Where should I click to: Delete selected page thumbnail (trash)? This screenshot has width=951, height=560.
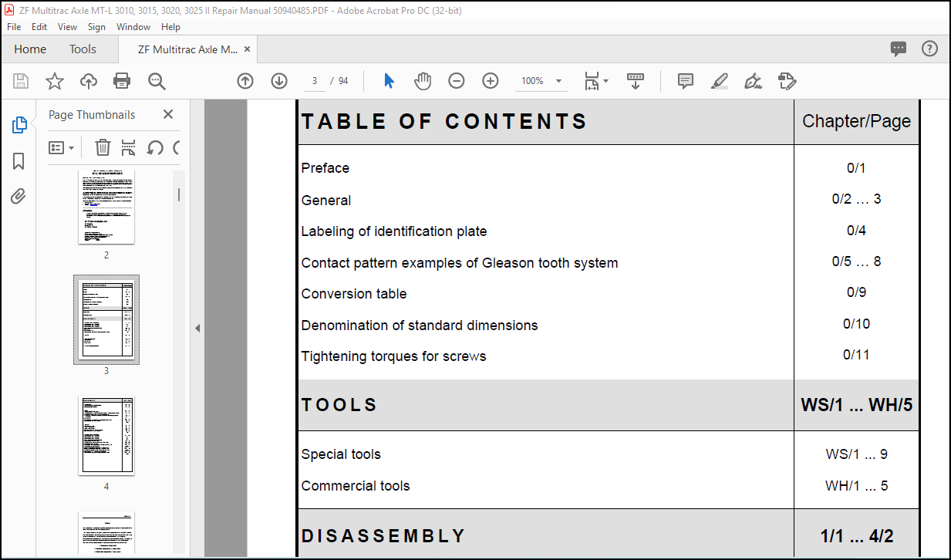tap(103, 147)
